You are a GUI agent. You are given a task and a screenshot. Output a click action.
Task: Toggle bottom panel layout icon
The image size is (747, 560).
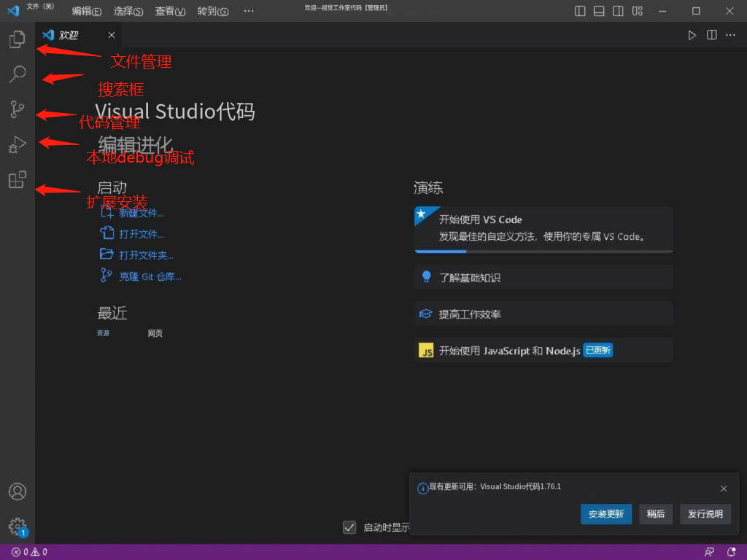tap(599, 11)
